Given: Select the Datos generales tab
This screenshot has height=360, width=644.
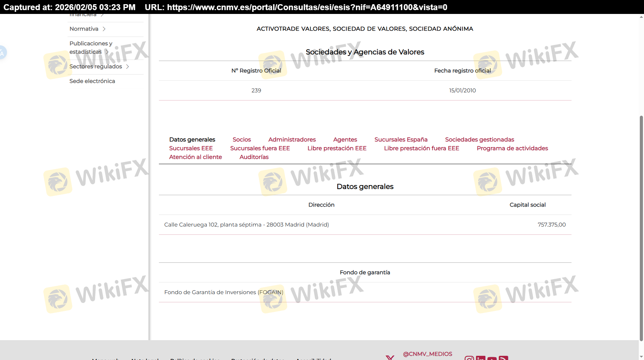Looking at the screenshot, I should tap(192, 139).
